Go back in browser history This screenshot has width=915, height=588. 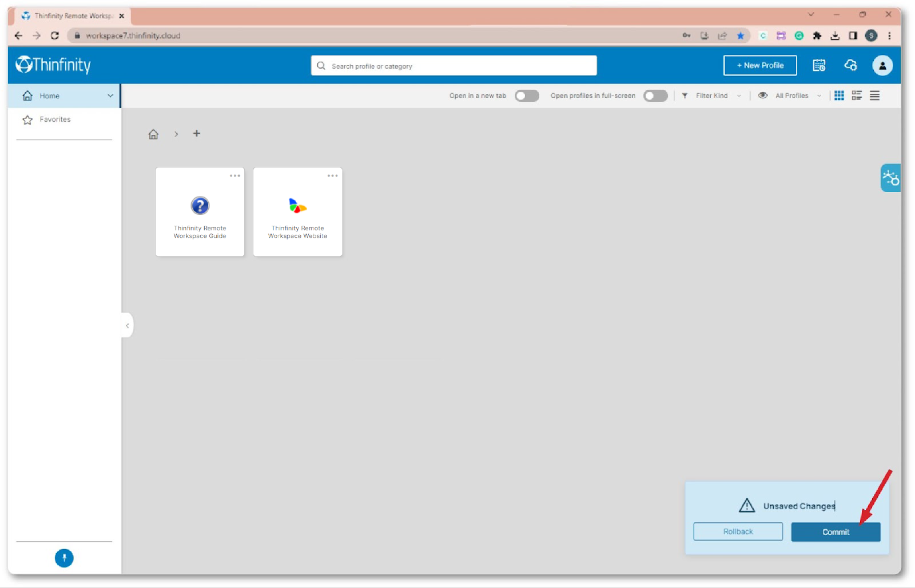point(19,35)
